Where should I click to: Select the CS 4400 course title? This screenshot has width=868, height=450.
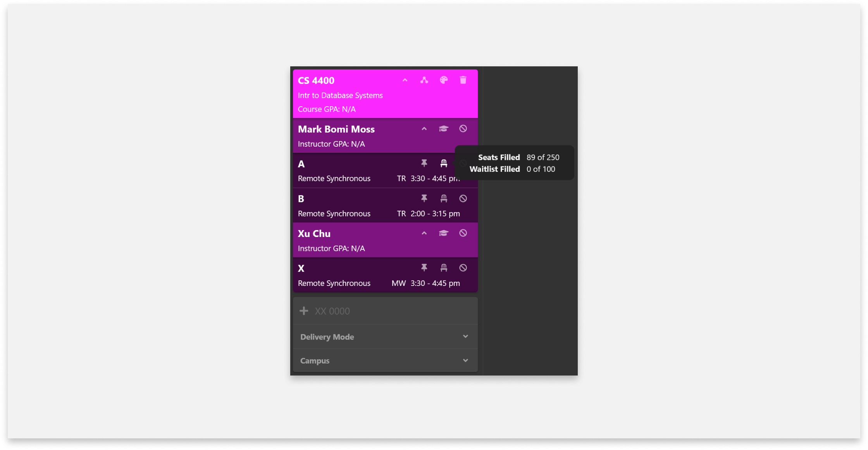[x=316, y=80]
